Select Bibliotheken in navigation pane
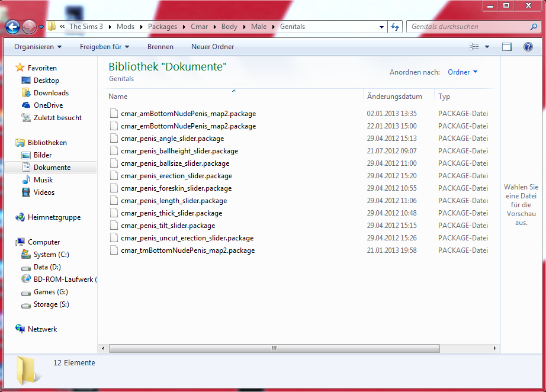Viewport: 546px width, 392px height. pyautogui.click(x=47, y=142)
